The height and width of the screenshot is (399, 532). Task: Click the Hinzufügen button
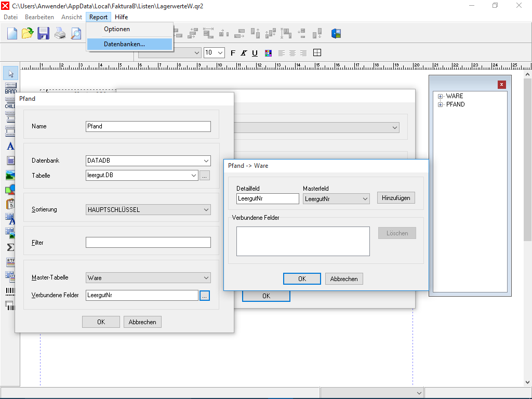click(396, 198)
